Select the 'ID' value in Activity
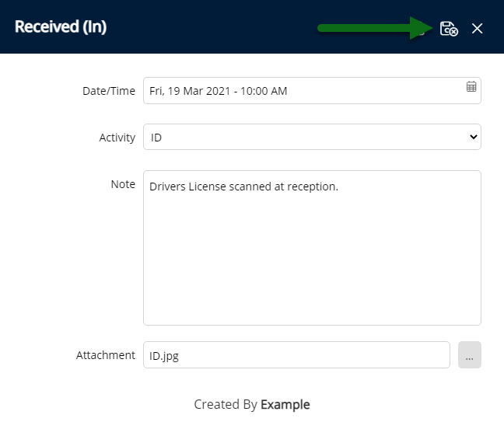Image resolution: width=504 pixels, height=436 pixels. click(x=156, y=138)
